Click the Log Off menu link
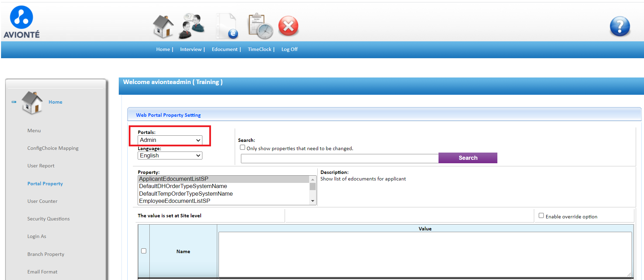 [x=289, y=49]
